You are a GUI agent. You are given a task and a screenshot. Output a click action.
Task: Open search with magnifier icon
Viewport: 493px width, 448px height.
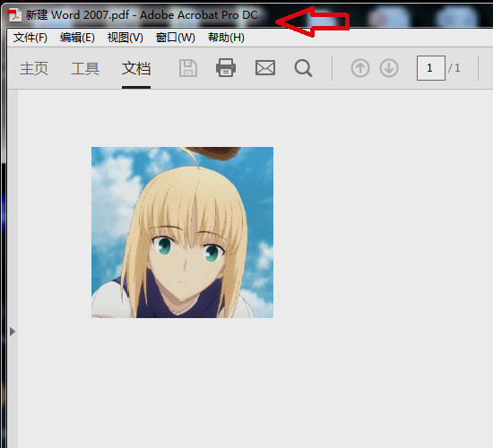click(303, 68)
